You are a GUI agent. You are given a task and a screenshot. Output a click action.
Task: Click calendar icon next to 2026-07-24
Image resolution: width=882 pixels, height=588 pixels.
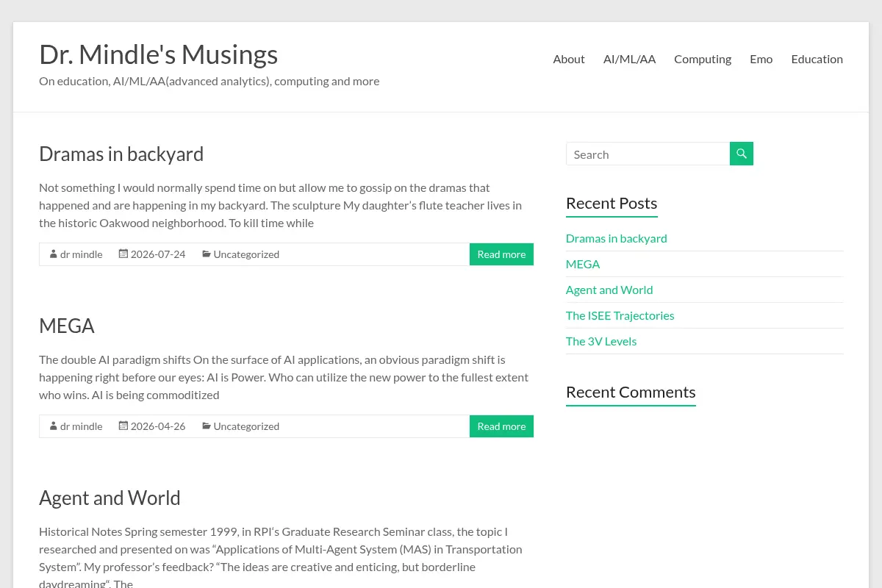(x=123, y=254)
